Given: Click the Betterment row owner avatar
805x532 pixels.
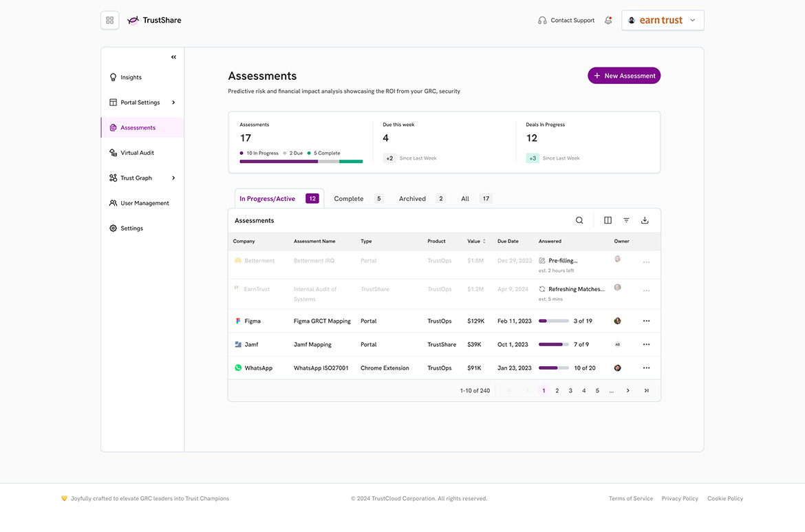Looking at the screenshot, I should pyautogui.click(x=618, y=259).
